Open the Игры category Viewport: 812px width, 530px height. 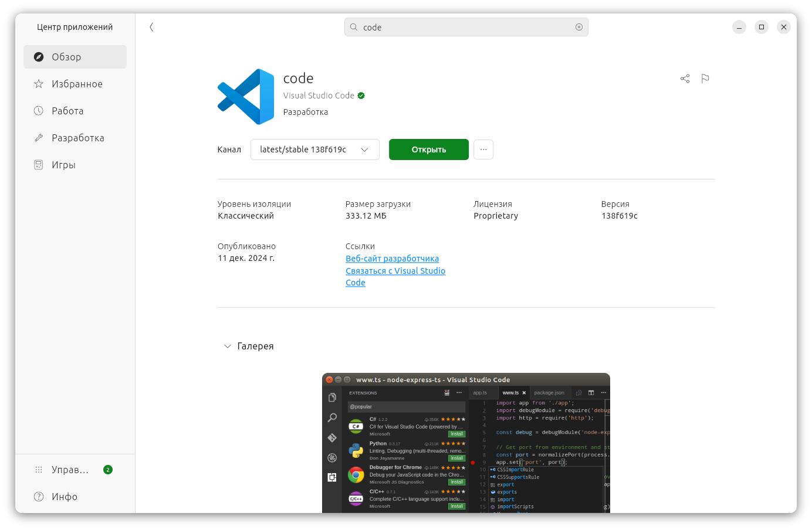pos(75,165)
